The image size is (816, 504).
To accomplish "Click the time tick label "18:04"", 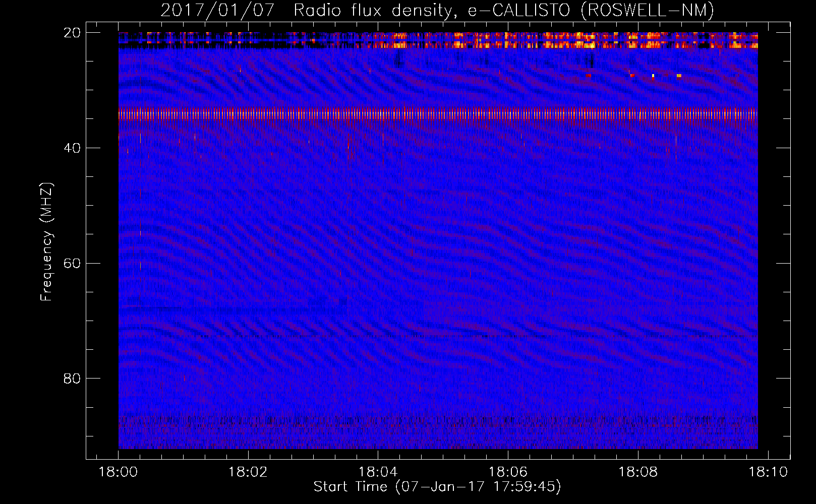I will point(378,472).
